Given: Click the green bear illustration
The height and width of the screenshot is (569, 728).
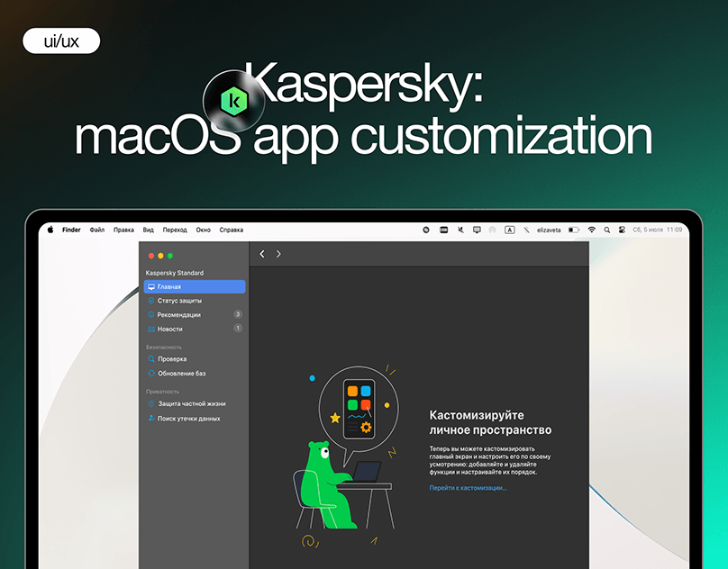Looking at the screenshot, I should [x=328, y=485].
